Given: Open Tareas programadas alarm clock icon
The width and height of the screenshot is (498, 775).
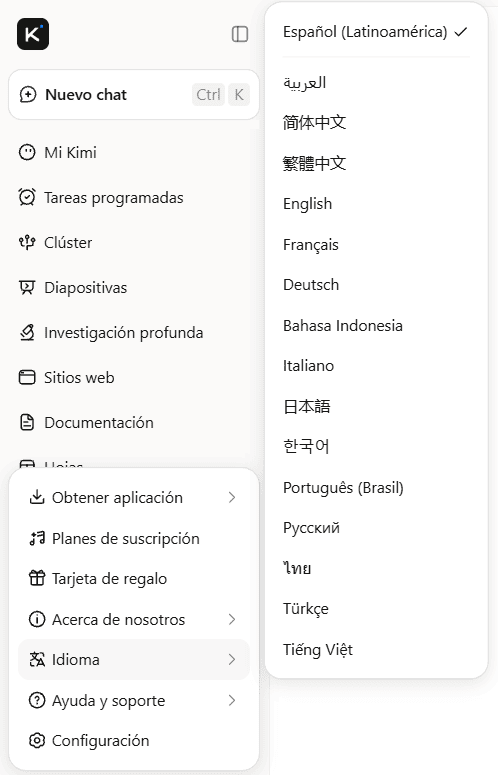Looking at the screenshot, I should 27,197.
